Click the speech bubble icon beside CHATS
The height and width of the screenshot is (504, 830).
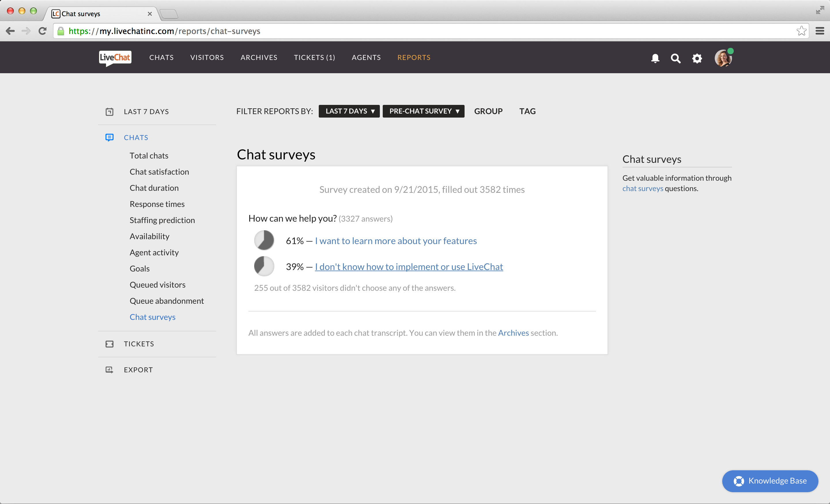tap(110, 137)
